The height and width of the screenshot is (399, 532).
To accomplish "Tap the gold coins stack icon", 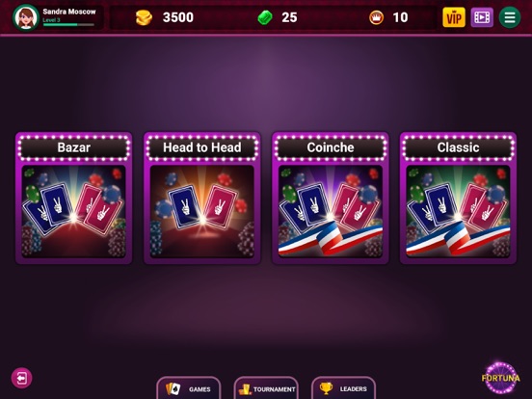I will pos(144,17).
